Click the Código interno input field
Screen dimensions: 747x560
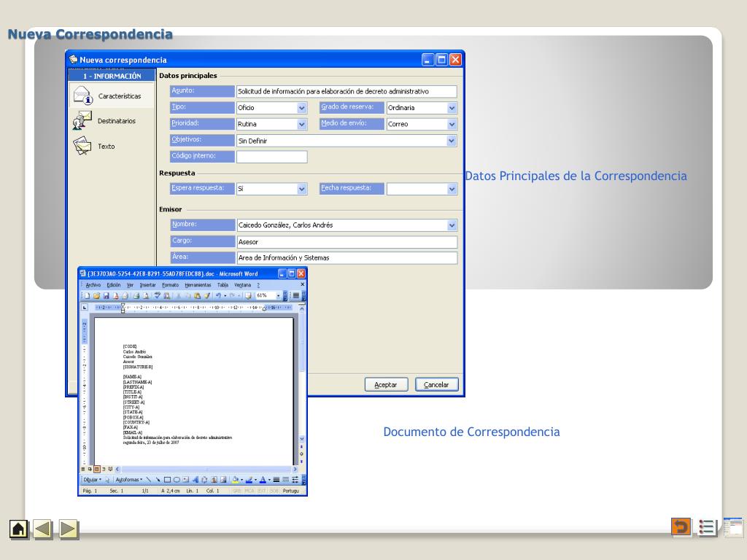pyautogui.click(x=271, y=157)
